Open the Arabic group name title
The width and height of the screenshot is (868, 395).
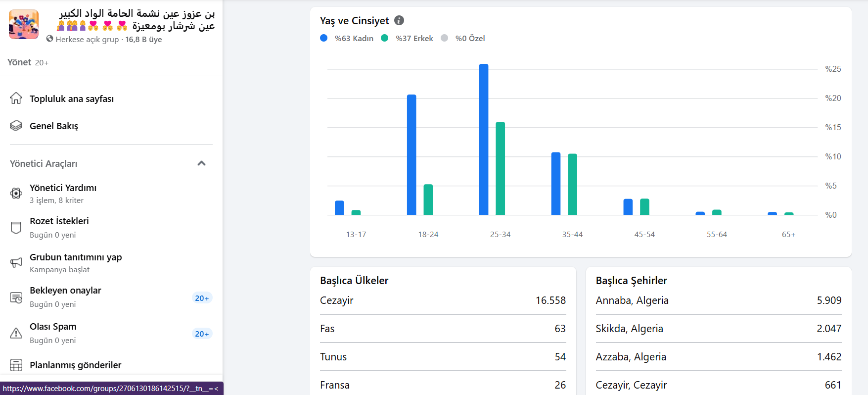point(136,20)
